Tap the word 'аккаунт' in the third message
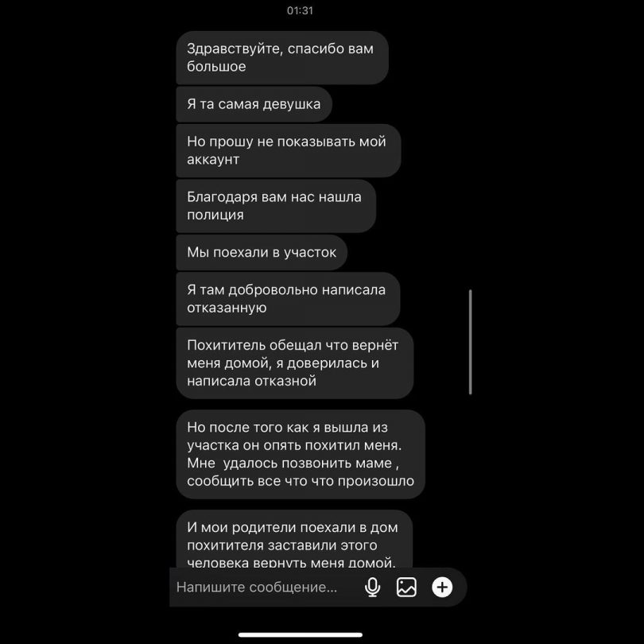 pos(213,159)
